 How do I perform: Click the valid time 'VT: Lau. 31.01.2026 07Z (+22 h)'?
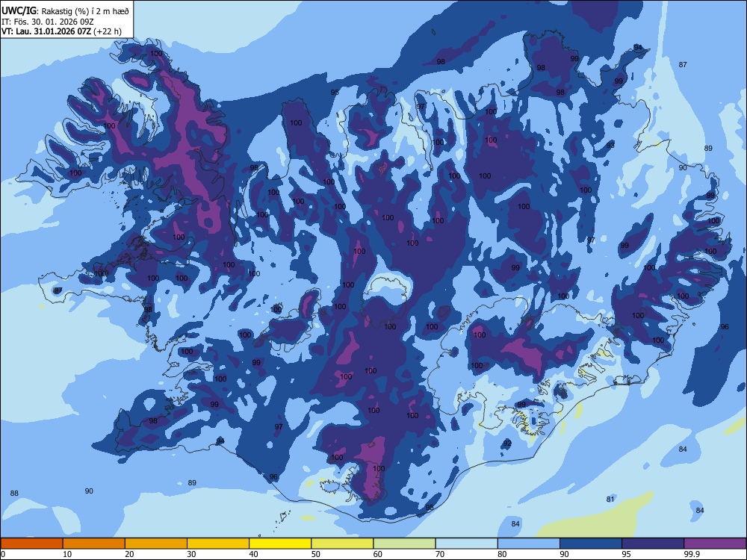coord(61,31)
